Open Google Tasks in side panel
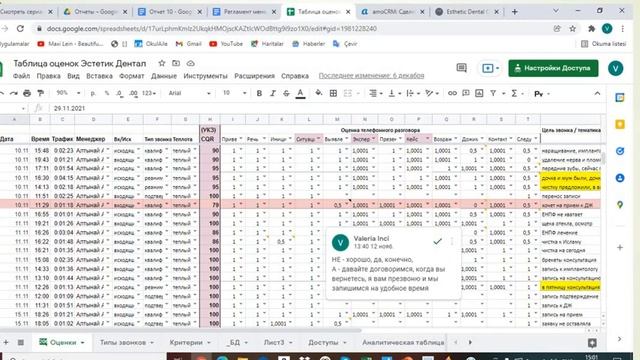Image resolution: width=640 pixels, height=360 pixels. pyautogui.click(x=620, y=151)
